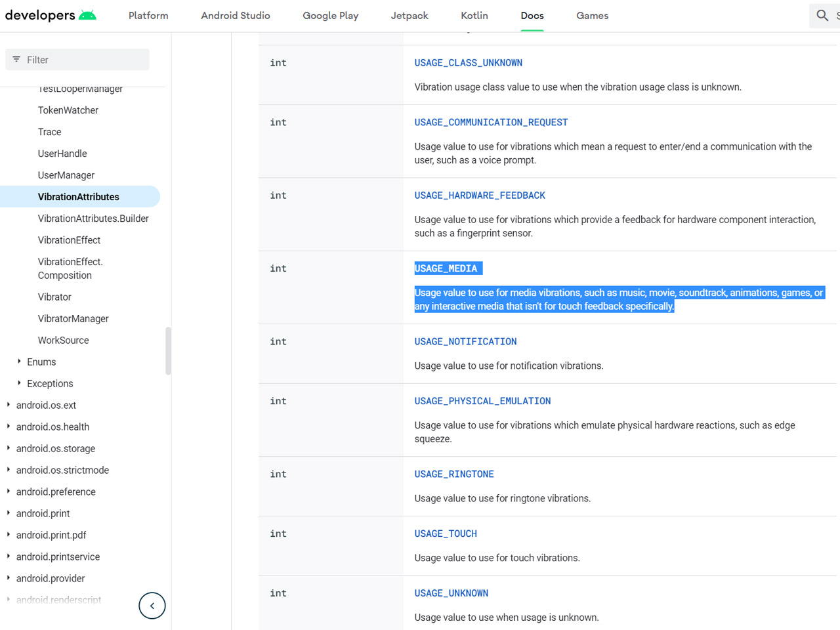Open VibratorManager class page

[73, 318]
